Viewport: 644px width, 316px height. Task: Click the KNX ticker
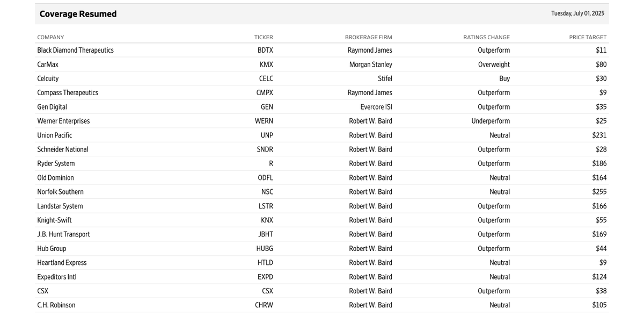[x=267, y=220]
